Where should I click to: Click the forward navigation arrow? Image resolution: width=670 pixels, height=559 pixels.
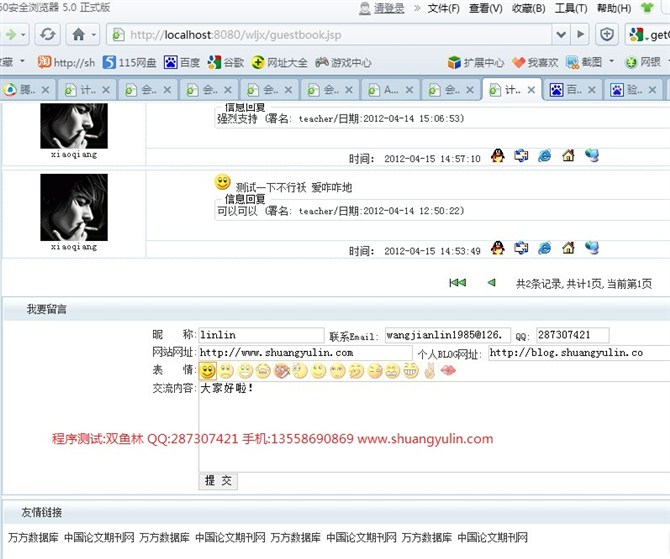11,35
